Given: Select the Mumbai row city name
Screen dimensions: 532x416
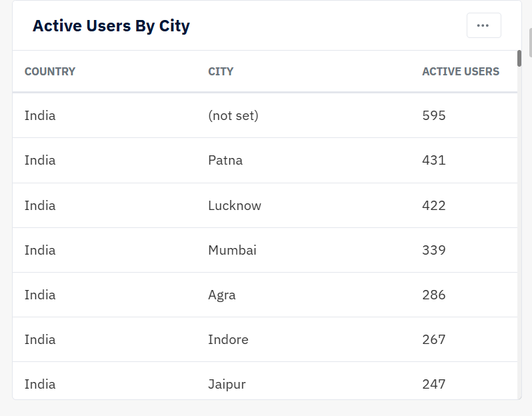Looking at the screenshot, I should click(232, 250).
